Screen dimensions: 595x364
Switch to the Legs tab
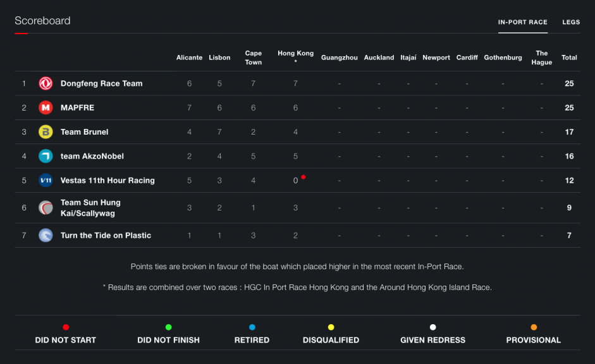pyautogui.click(x=571, y=22)
